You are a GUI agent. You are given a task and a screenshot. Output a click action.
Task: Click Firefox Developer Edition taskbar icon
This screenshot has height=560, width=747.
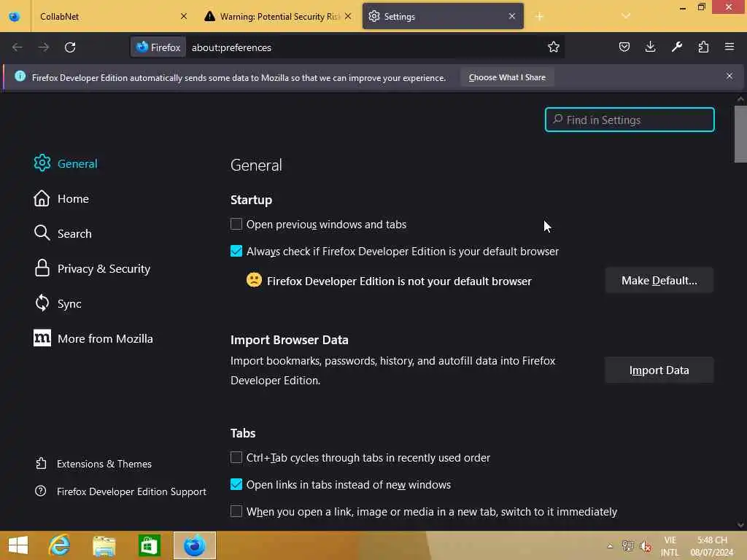[x=194, y=545]
